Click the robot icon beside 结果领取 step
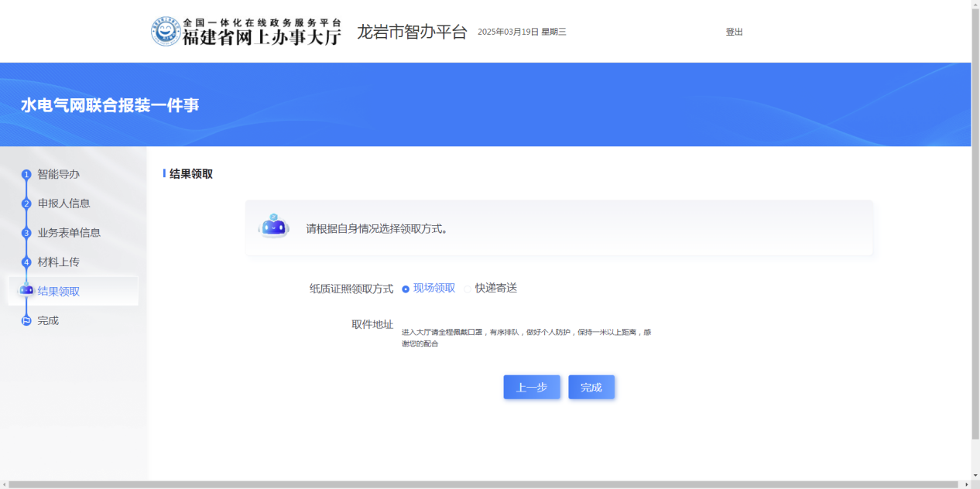 tap(26, 290)
